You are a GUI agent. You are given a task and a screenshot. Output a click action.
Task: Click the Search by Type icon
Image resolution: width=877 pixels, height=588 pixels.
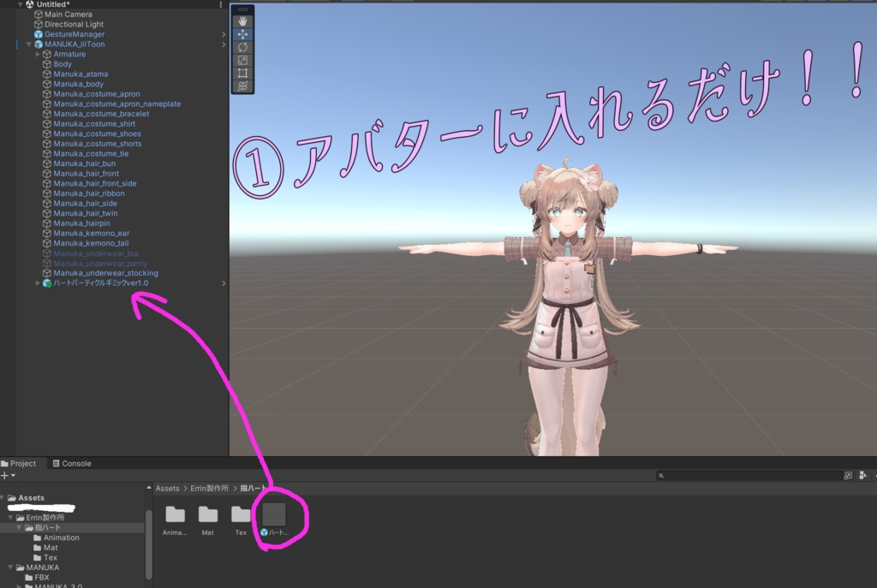coord(863,475)
